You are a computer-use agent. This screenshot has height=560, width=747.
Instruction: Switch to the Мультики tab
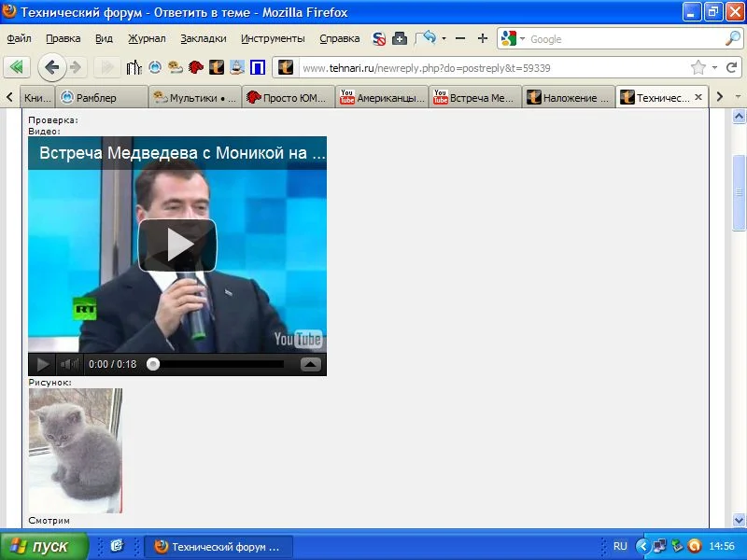click(x=195, y=98)
